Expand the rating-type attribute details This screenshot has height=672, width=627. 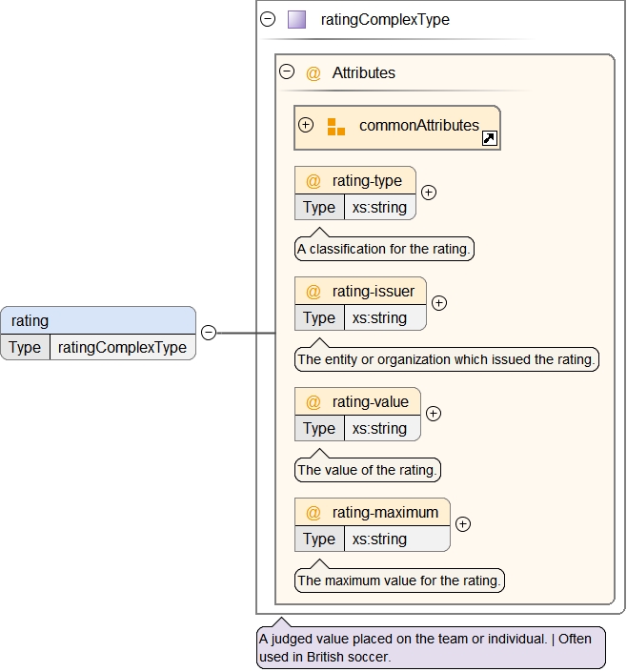tap(429, 193)
